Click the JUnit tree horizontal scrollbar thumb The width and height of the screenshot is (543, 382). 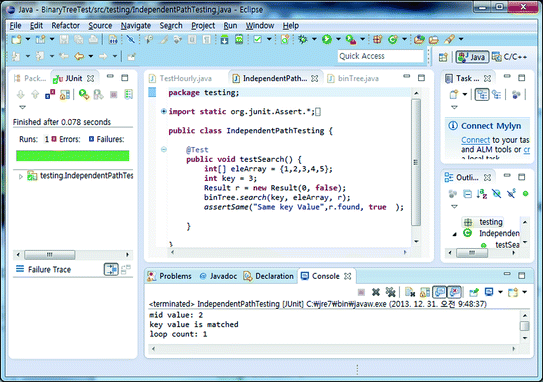tap(50, 255)
